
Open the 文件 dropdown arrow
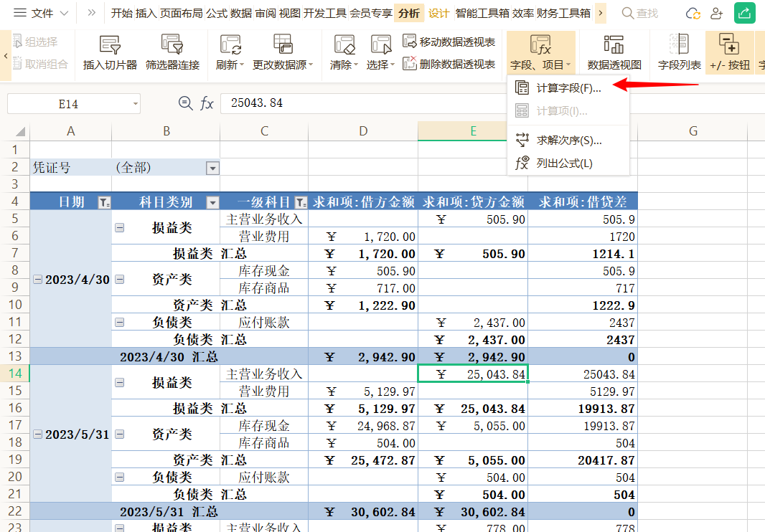coord(64,13)
